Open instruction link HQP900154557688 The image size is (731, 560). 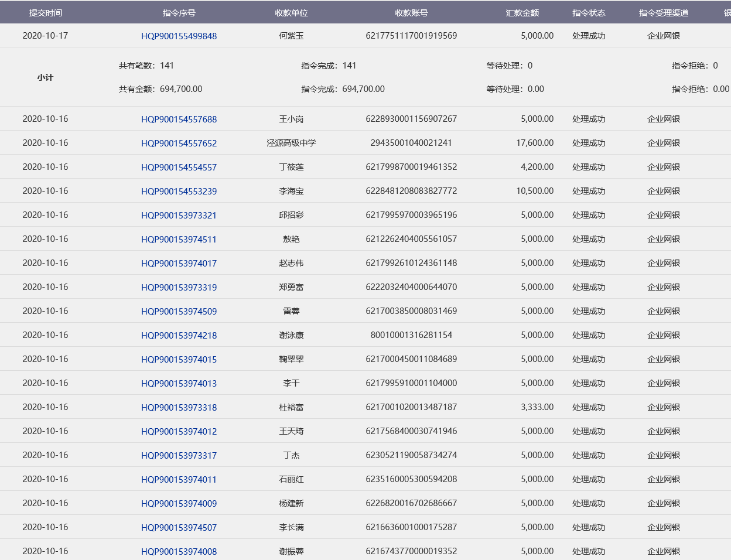pos(179,119)
